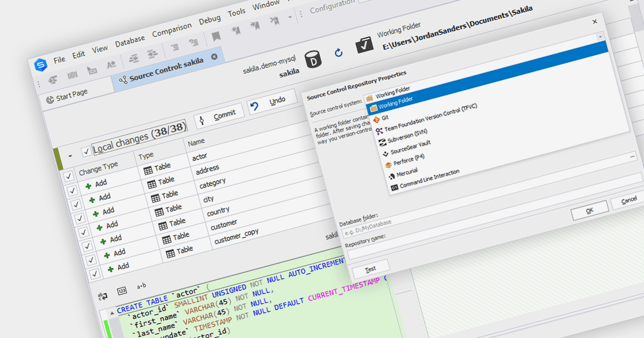The width and height of the screenshot is (644, 338).
Task: Open the File menu
Action: pos(59,59)
